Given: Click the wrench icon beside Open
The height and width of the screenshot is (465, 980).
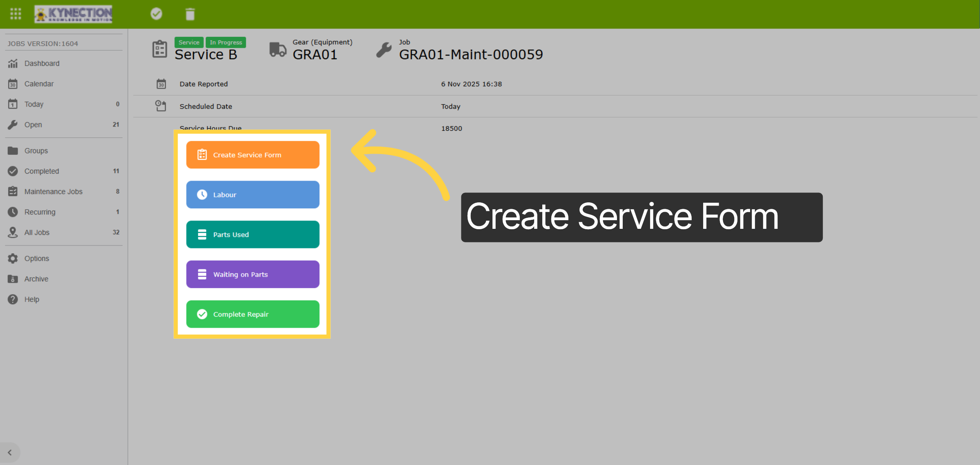Looking at the screenshot, I should point(13,125).
